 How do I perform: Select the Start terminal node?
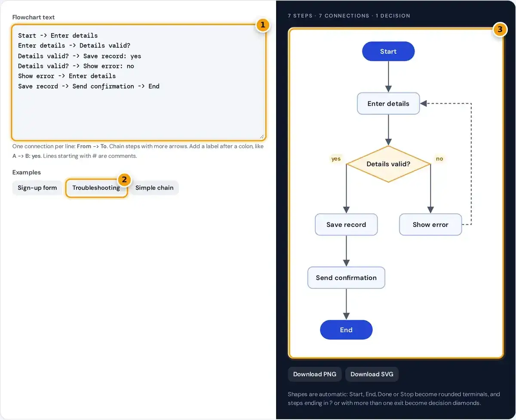tap(388, 52)
